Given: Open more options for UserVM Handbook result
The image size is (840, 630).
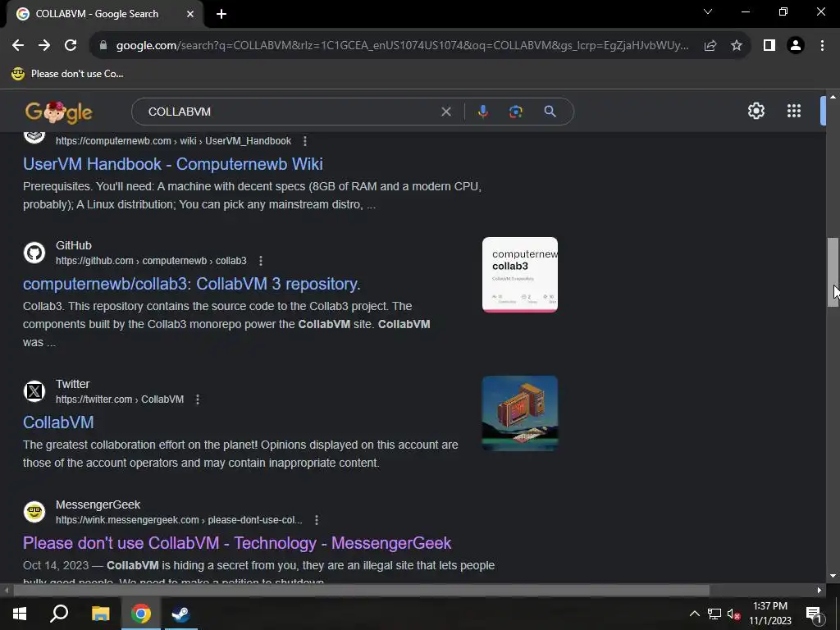Looking at the screenshot, I should tap(305, 141).
